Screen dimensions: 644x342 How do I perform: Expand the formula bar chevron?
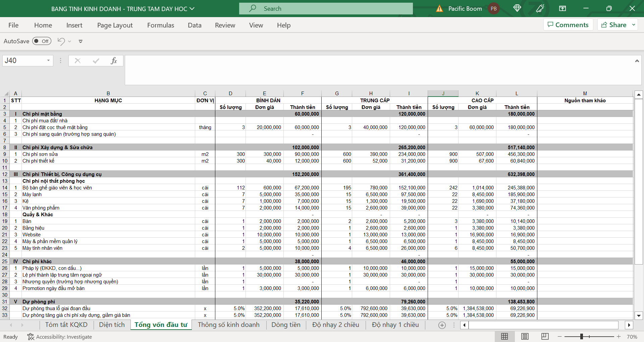[x=637, y=61]
